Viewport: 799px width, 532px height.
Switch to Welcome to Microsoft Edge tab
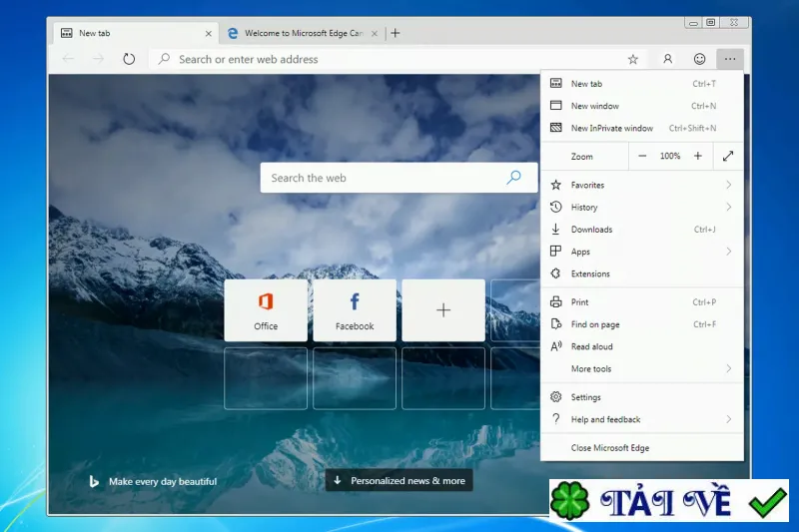coord(303,33)
